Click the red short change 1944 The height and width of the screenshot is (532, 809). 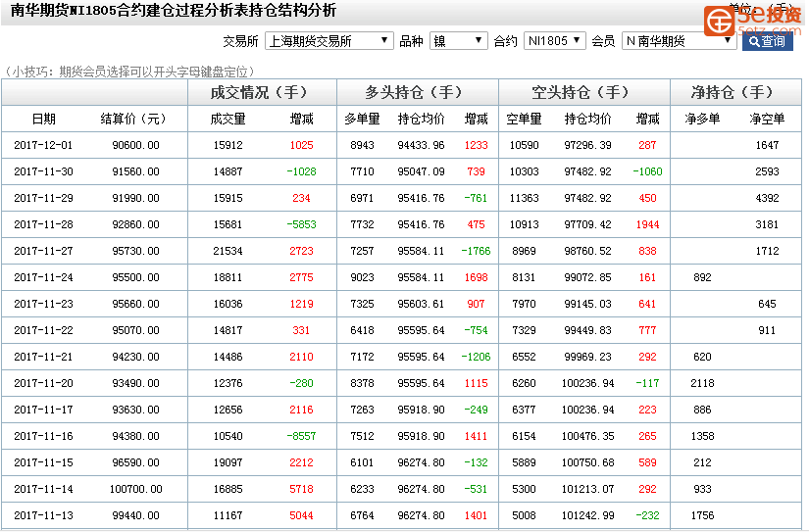[647, 224]
